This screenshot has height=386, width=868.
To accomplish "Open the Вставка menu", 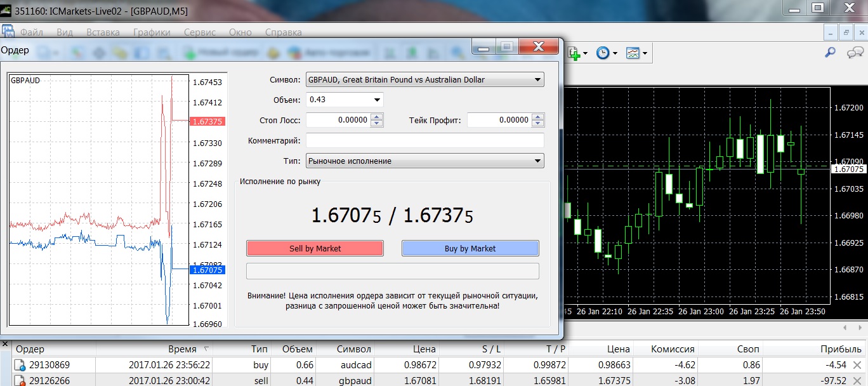I will [103, 32].
